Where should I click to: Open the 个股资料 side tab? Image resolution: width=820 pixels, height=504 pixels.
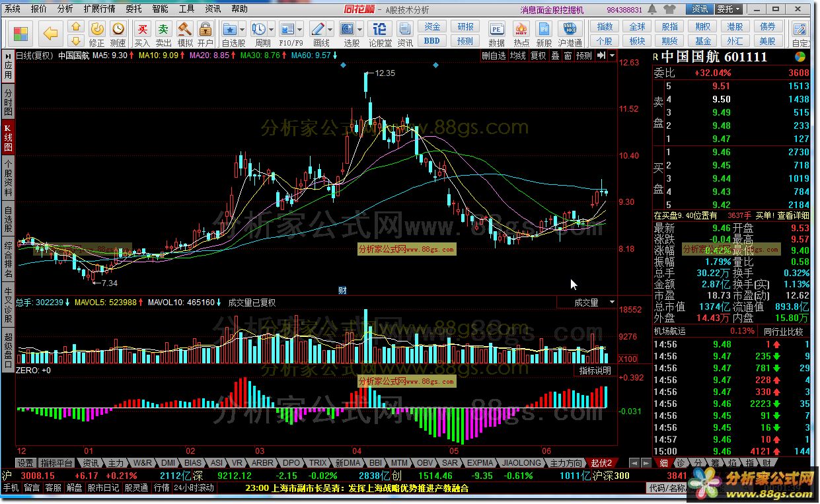click(x=8, y=178)
